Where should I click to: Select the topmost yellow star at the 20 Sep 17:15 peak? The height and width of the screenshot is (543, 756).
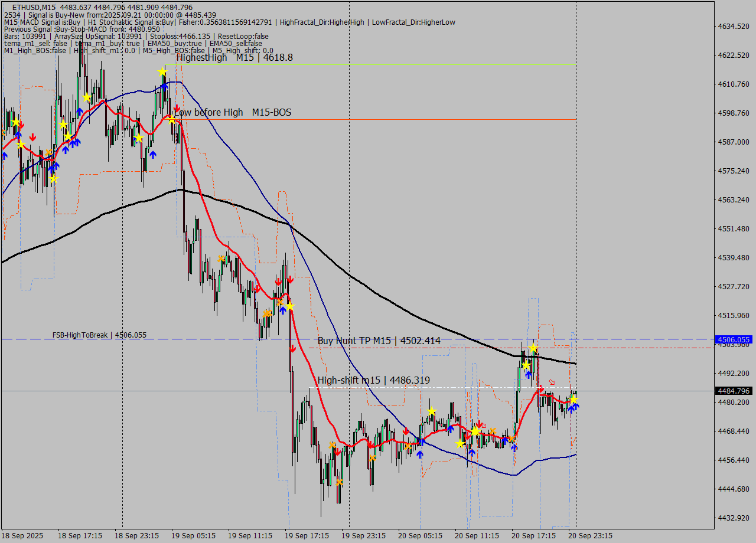pyautogui.click(x=533, y=348)
